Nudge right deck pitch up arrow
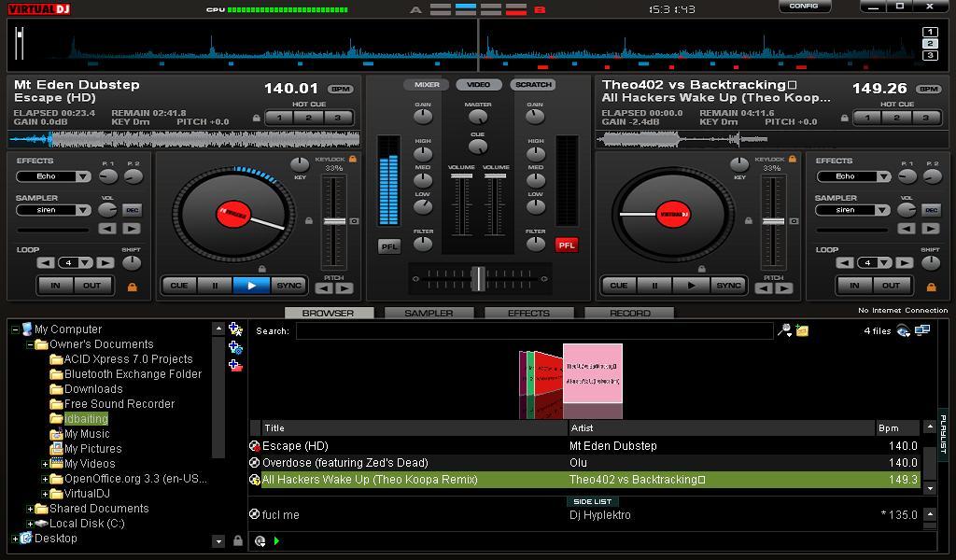The image size is (956, 560). pyautogui.click(x=784, y=288)
